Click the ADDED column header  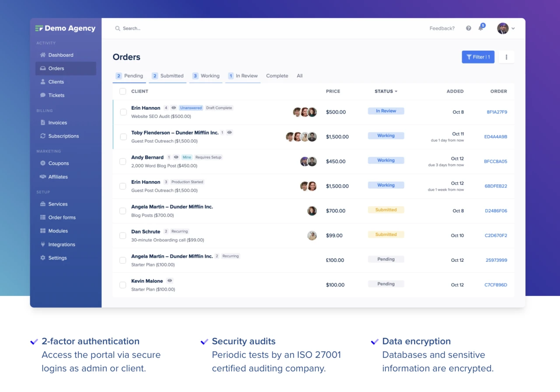[x=455, y=91]
